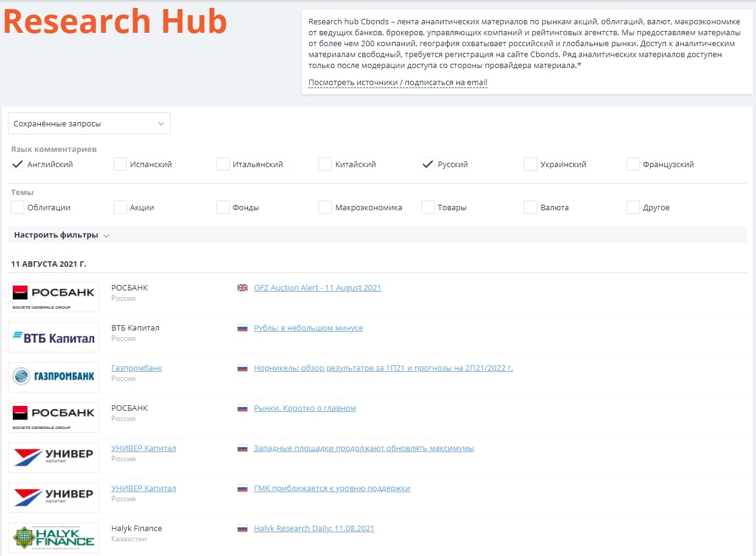Click the Univer logo beside Западные площадки row
Screen dimensions: 756x556
(x=53, y=458)
